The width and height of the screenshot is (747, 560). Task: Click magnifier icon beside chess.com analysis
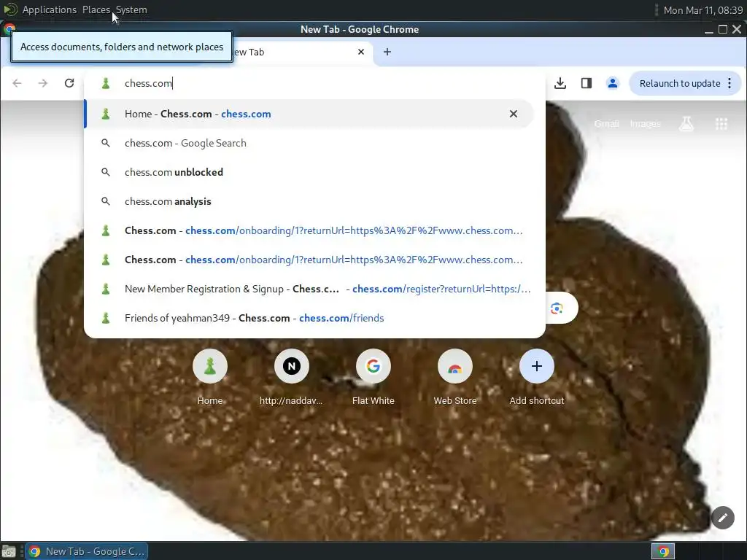106,201
